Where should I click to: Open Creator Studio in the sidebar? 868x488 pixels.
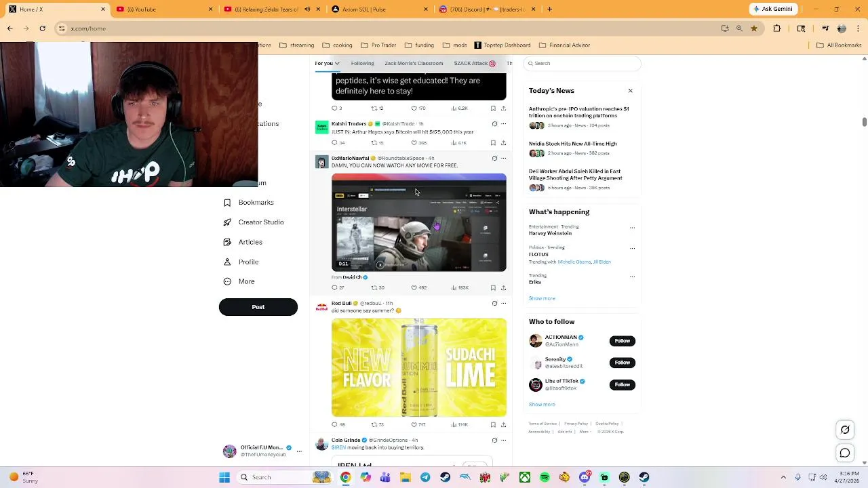253,222
